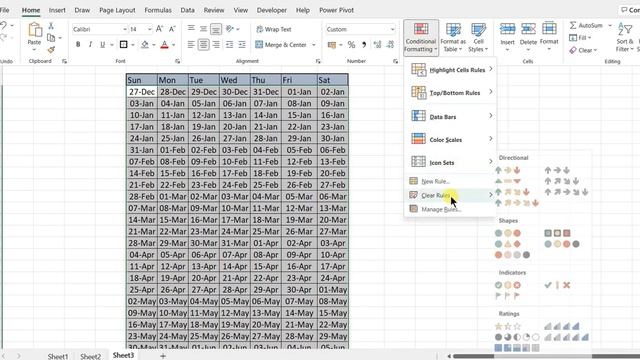Click New Rule menu entry
The image size is (640, 360).
tap(451, 181)
